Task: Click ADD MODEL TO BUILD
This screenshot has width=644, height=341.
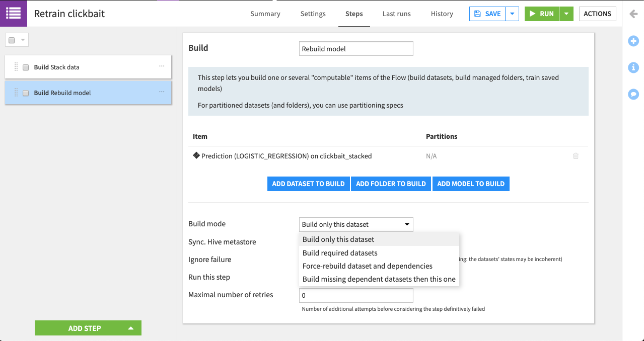Action: click(x=471, y=184)
